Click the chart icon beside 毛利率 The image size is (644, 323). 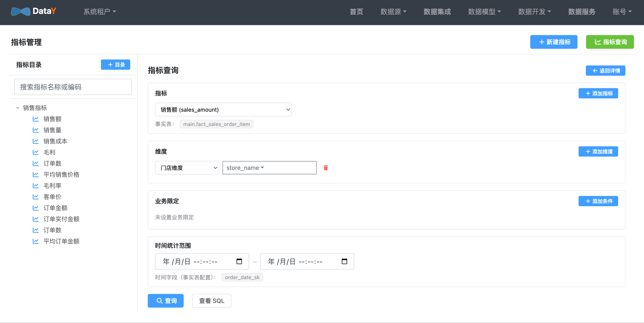pos(35,186)
